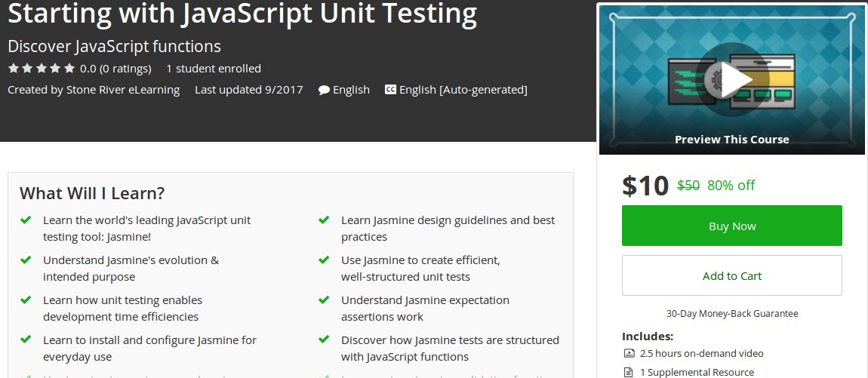Click the '1 student enrolled' text
The height and width of the screenshot is (378, 868).
pyautogui.click(x=214, y=69)
